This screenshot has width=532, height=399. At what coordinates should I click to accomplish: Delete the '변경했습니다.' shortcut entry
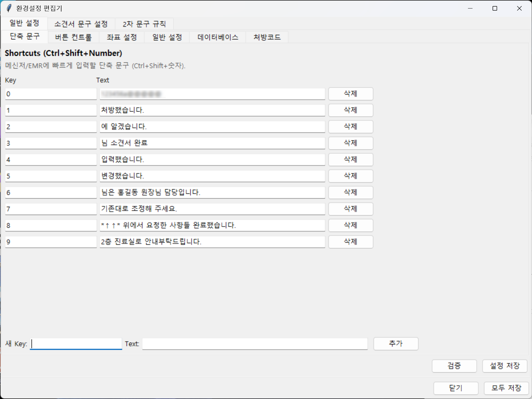coord(351,176)
